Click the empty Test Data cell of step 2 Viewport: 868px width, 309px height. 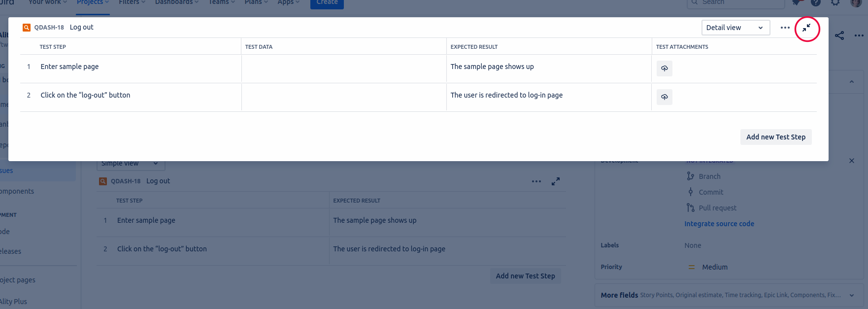coord(344,97)
